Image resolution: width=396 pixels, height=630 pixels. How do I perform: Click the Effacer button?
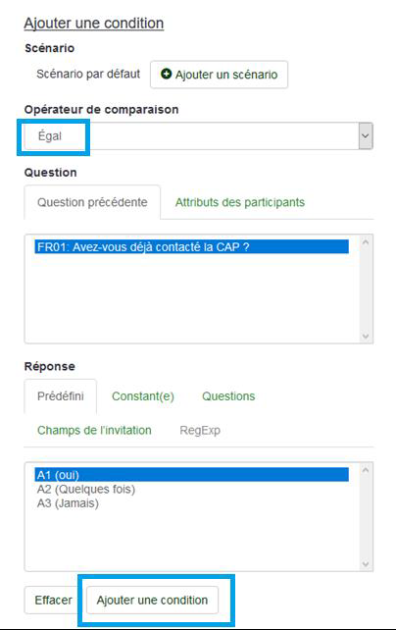(53, 600)
